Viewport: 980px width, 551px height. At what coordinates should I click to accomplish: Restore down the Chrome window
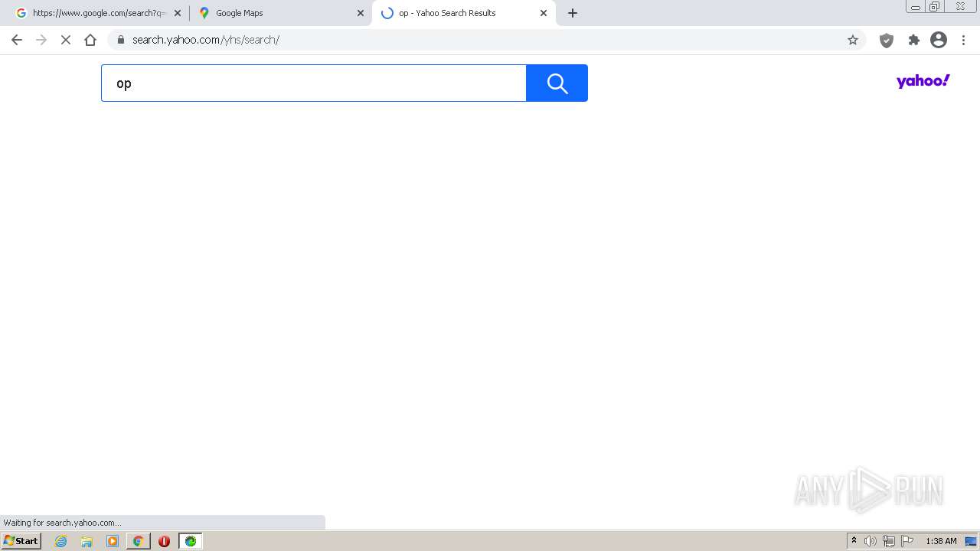pos(934,7)
